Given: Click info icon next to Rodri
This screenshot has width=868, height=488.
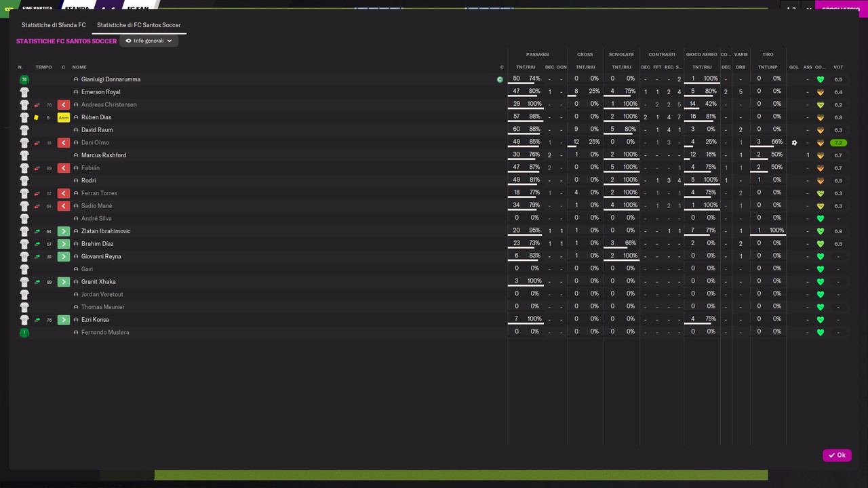Looking at the screenshot, I should coord(76,180).
